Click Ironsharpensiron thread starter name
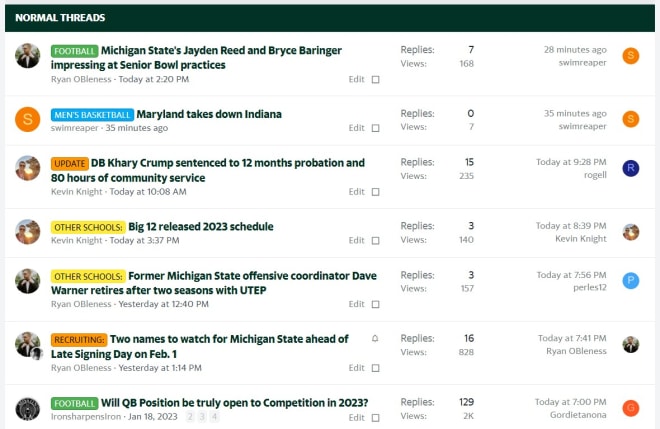 click(85, 416)
